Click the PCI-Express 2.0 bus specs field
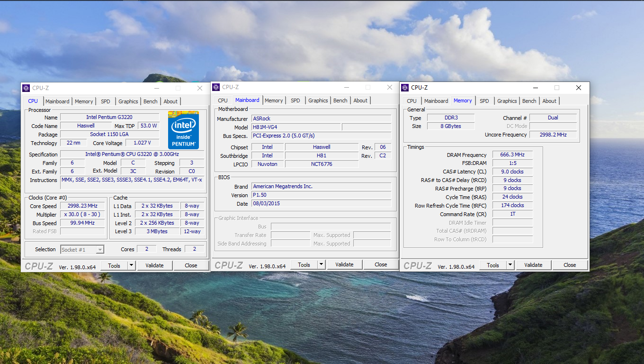Image resolution: width=644 pixels, height=364 pixels. point(321,136)
